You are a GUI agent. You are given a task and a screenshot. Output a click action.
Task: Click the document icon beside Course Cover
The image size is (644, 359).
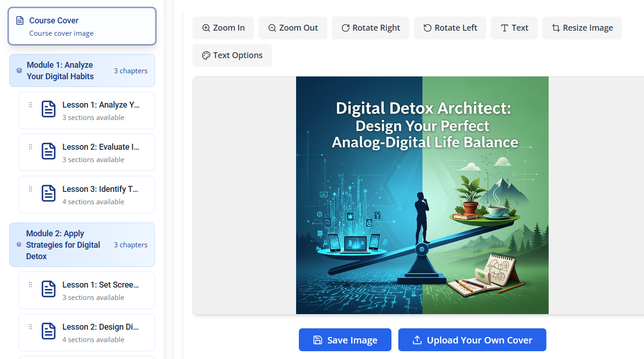[19, 20]
